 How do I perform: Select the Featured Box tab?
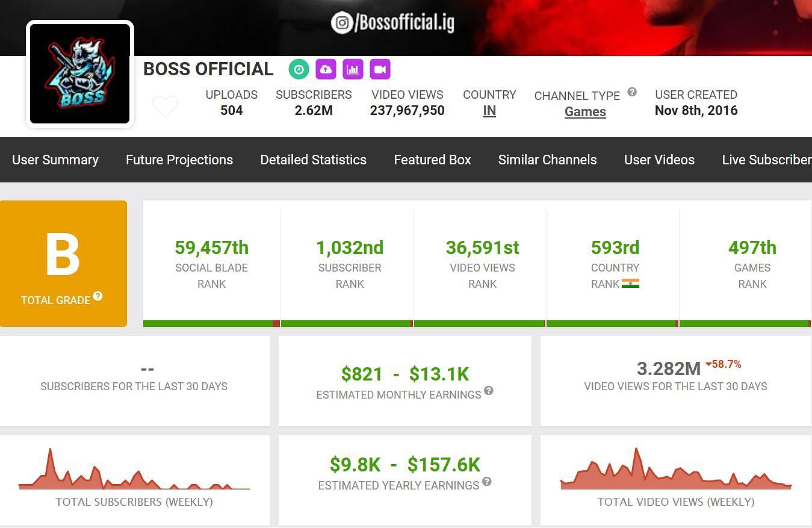coord(432,160)
